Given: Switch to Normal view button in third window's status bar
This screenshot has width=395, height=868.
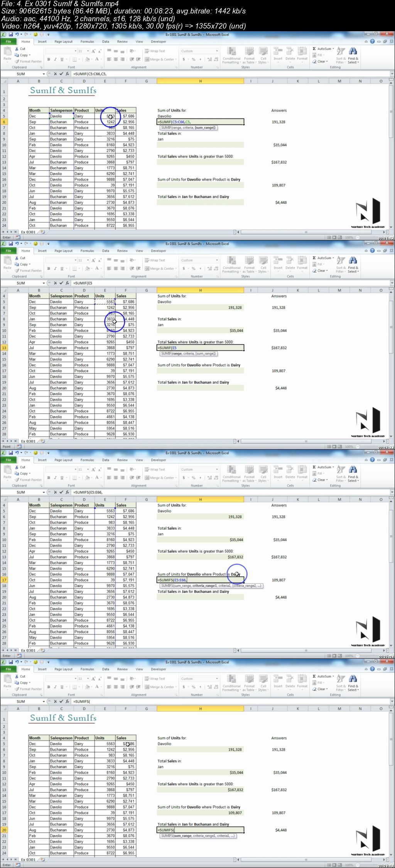Looking at the screenshot, I should [x=329, y=656].
